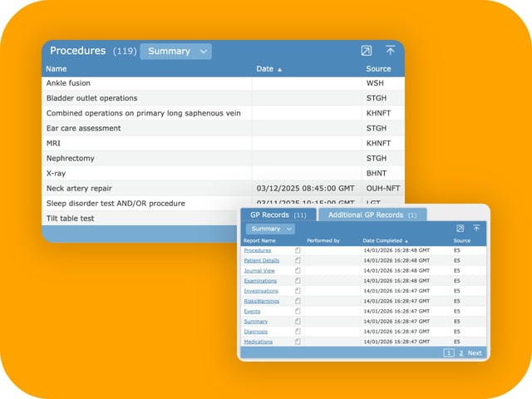Open the Procedures report link
Image resolution: width=532 pixels, height=399 pixels.
(258, 250)
